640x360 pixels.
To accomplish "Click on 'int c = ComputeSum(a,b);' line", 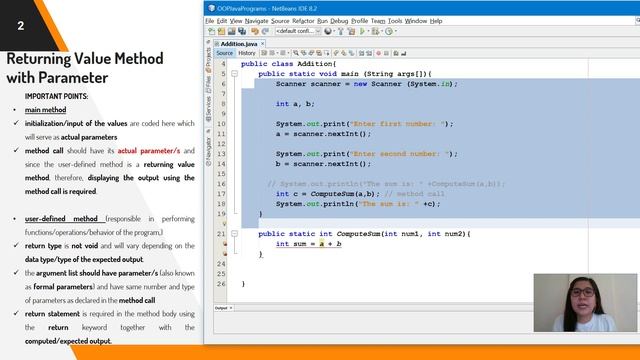I will (327, 194).
